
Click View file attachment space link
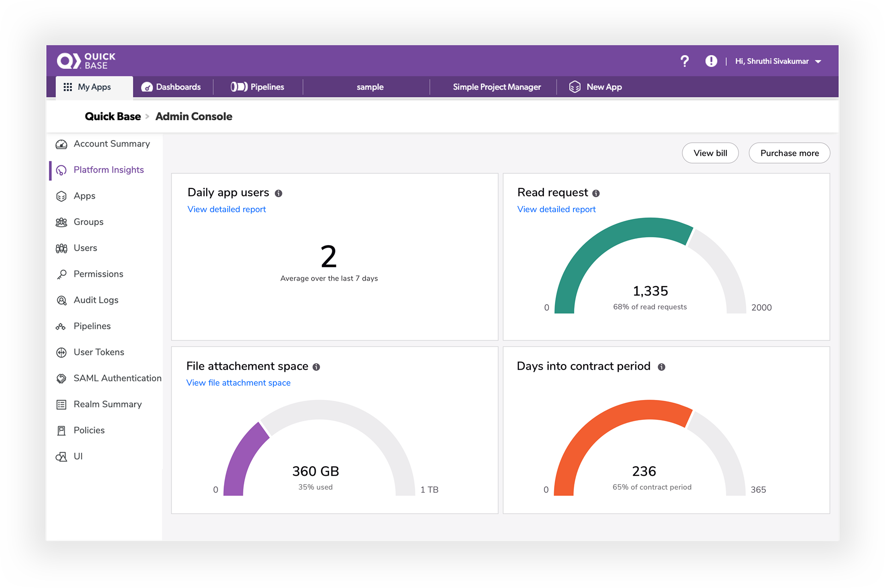click(238, 383)
